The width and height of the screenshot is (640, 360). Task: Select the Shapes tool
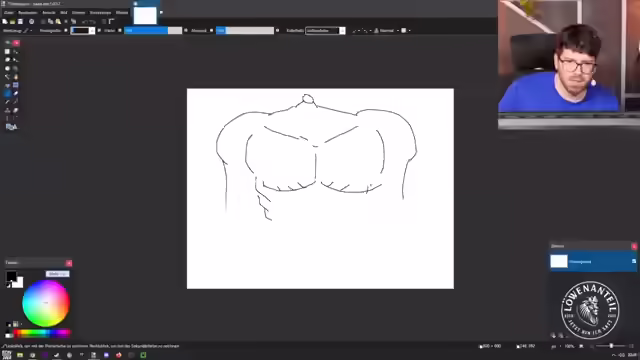pyautogui.click(x=11, y=127)
